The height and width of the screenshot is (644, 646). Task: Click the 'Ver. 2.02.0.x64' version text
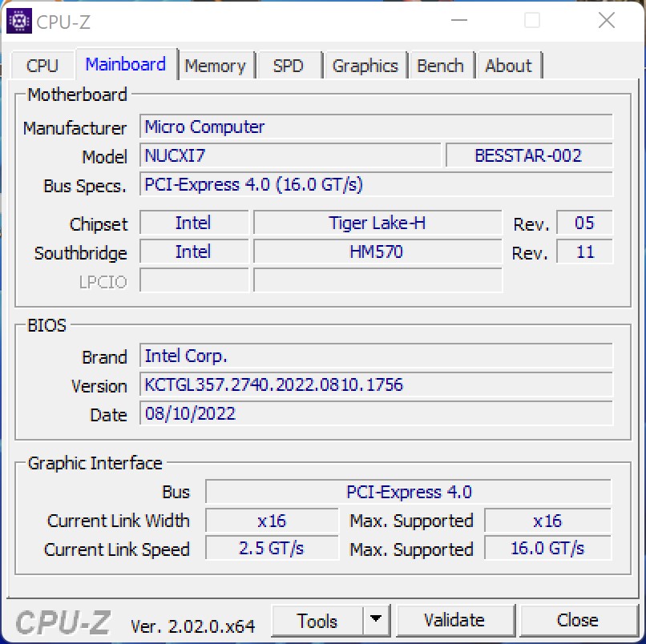[193, 626]
